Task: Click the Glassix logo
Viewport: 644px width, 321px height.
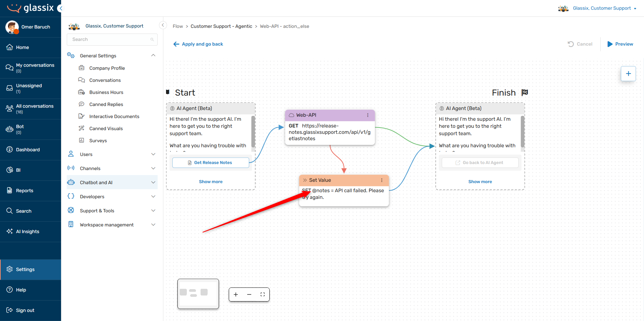Action: [x=30, y=8]
